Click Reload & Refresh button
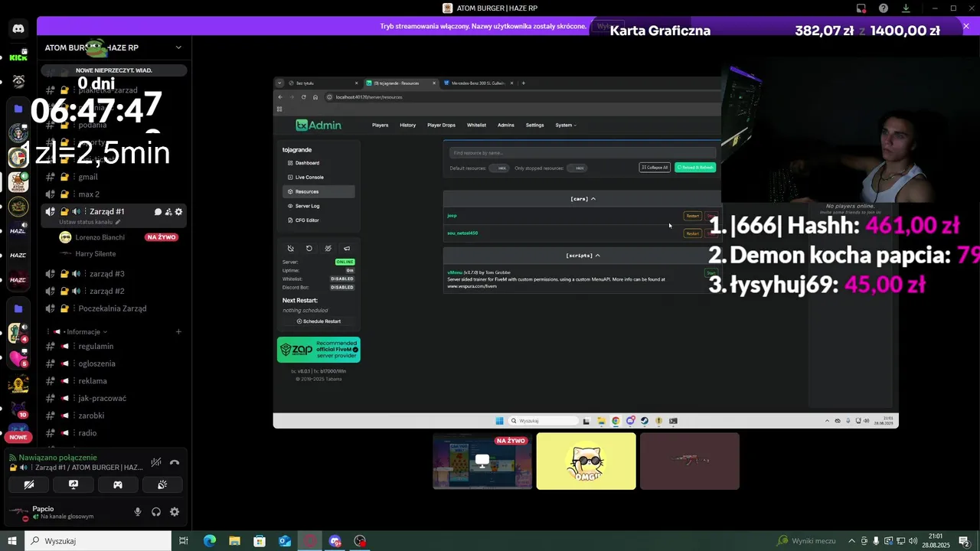Viewport: 980px width, 551px height. point(695,167)
